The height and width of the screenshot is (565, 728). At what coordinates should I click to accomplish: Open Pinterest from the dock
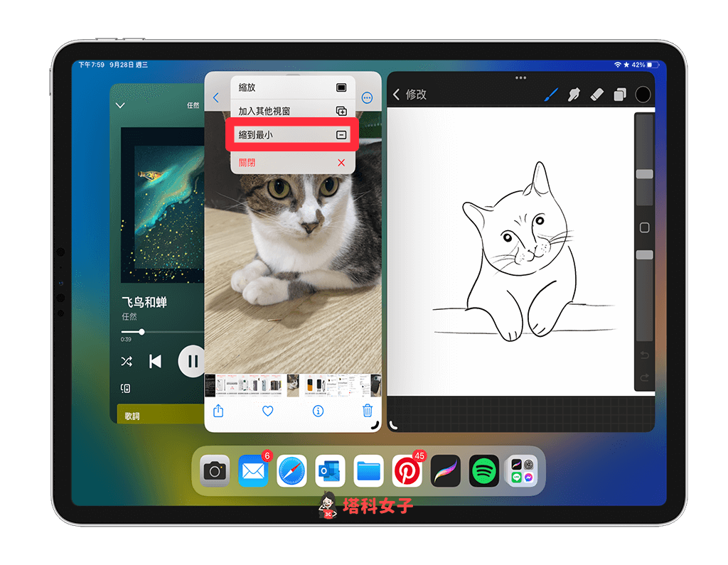pos(407,470)
